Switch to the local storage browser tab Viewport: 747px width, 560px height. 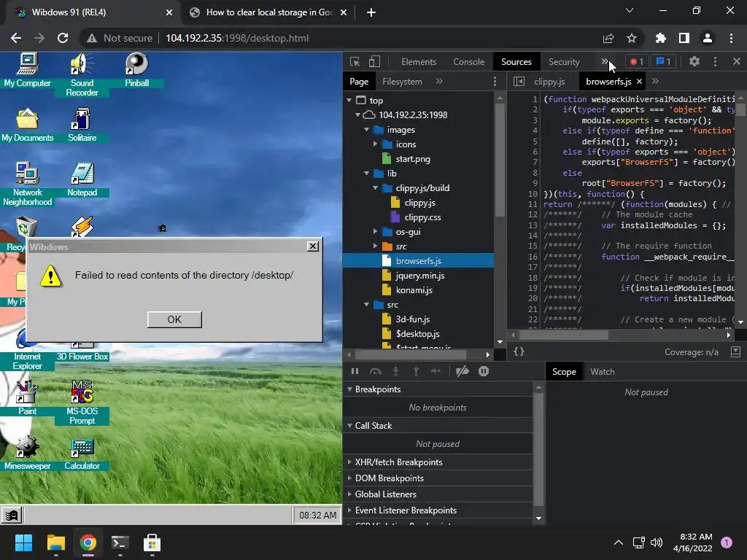pyautogui.click(x=268, y=12)
